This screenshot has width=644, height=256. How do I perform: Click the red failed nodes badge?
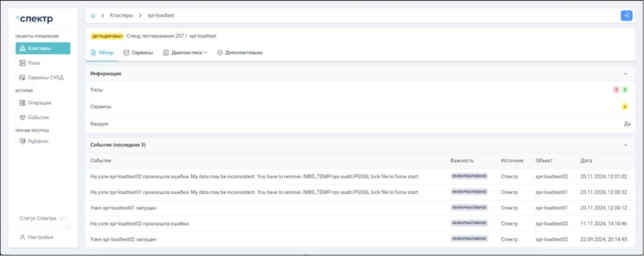[617, 90]
